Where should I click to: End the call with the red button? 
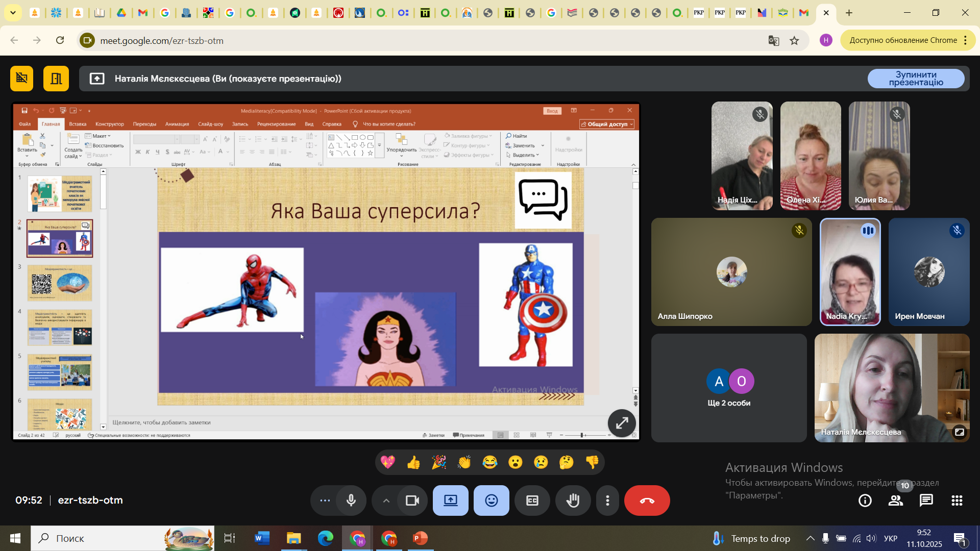click(647, 500)
